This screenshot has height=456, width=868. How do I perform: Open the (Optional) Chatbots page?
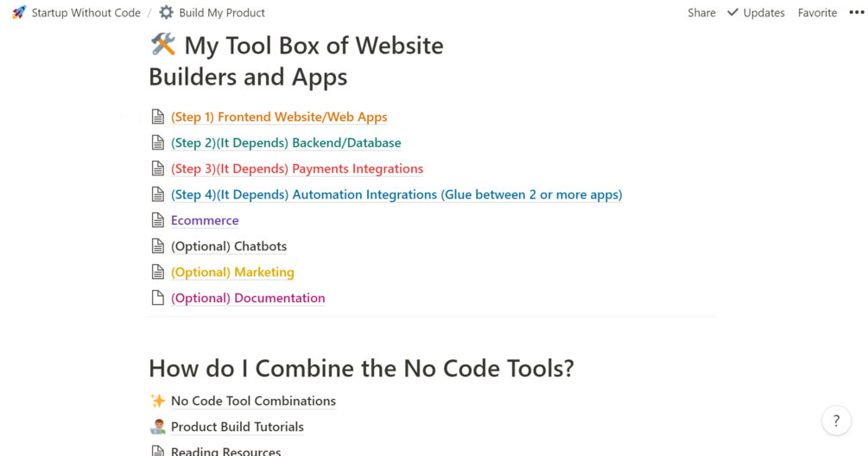tap(229, 246)
